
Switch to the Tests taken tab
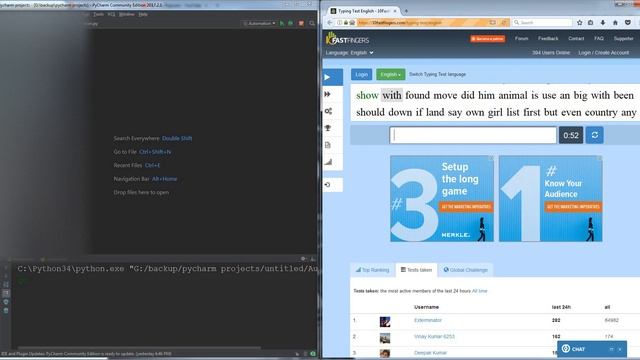coord(416,270)
